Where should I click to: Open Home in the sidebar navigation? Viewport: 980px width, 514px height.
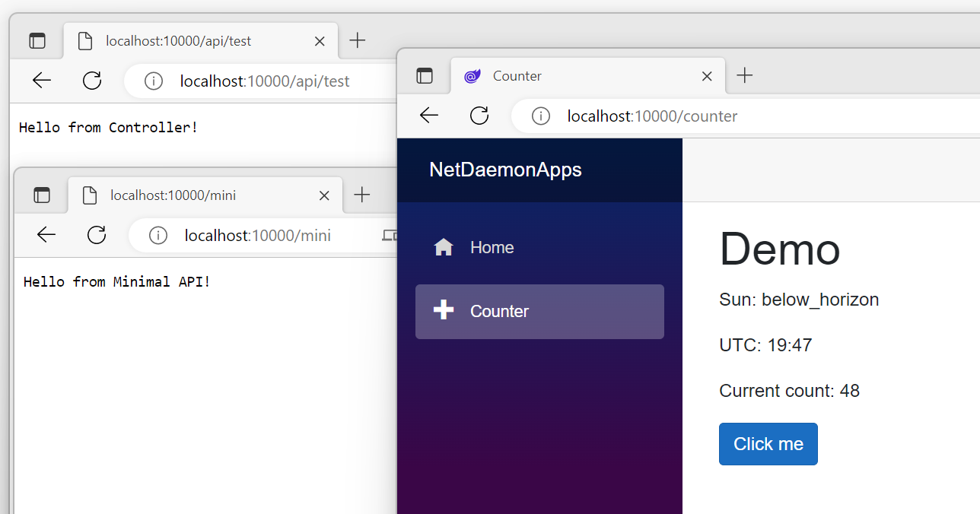492,247
